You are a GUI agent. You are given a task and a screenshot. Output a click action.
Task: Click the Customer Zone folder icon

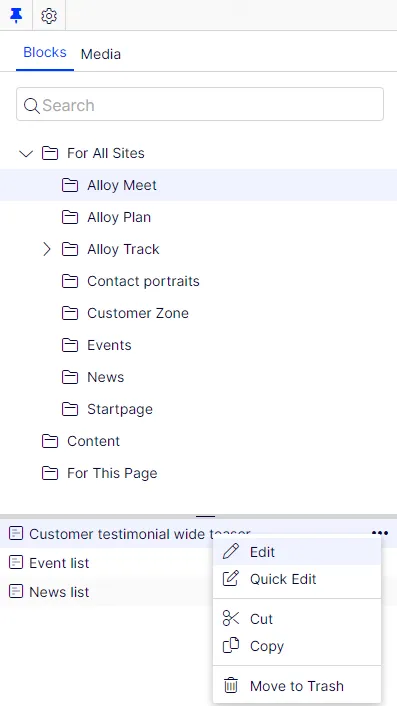70,313
